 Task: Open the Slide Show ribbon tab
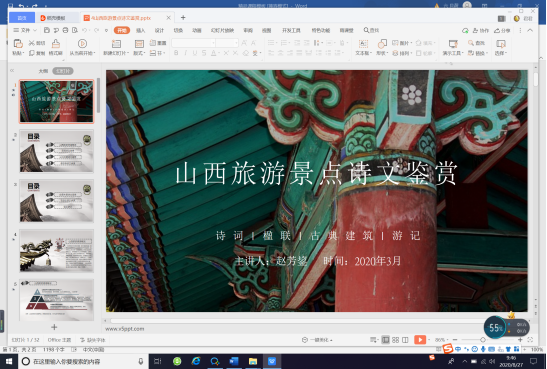222,30
